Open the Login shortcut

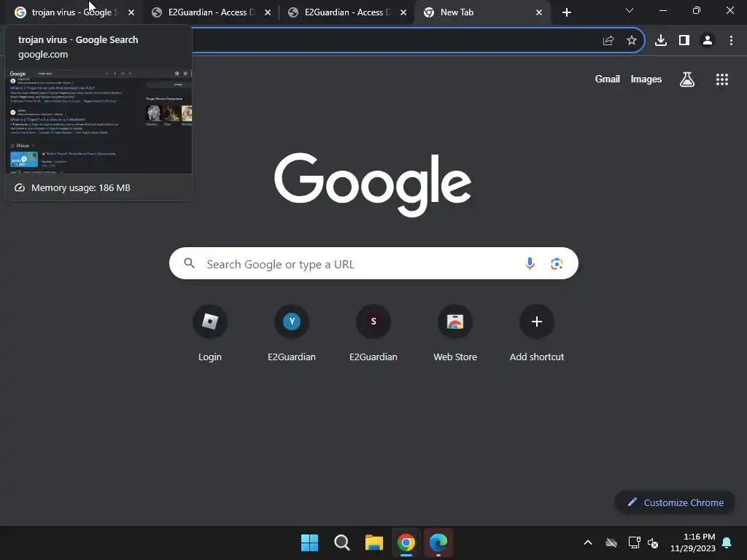click(210, 334)
